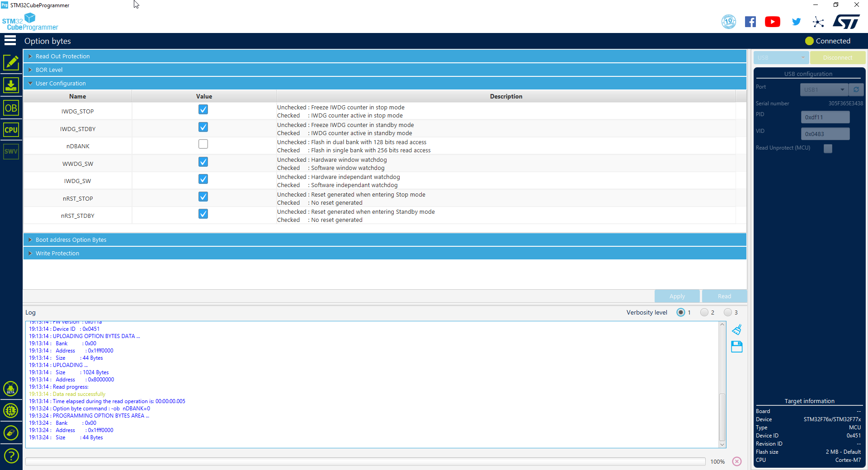Uncheck the IWDG_STOP checkbox
This screenshot has height=470, width=868.
pyautogui.click(x=203, y=109)
